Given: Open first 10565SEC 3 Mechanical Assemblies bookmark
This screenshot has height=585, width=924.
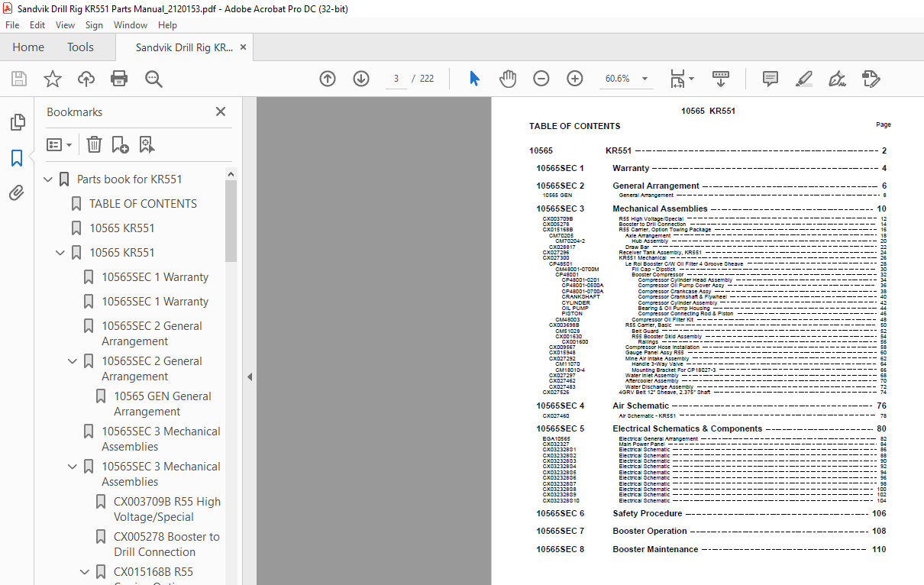Looking at the screenshot, I should [x=161, y=439].
